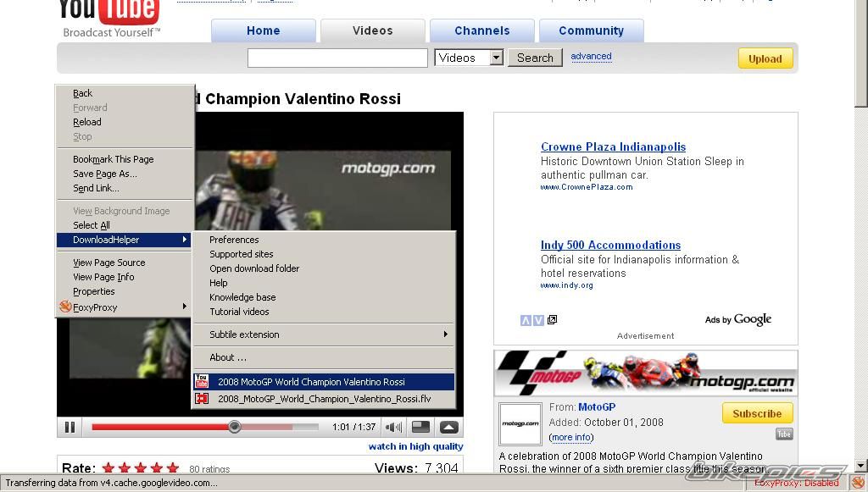The height and width of the screenshot is (492, 868).
Task: Switch to the Videos tab
Action: (373, 31)
